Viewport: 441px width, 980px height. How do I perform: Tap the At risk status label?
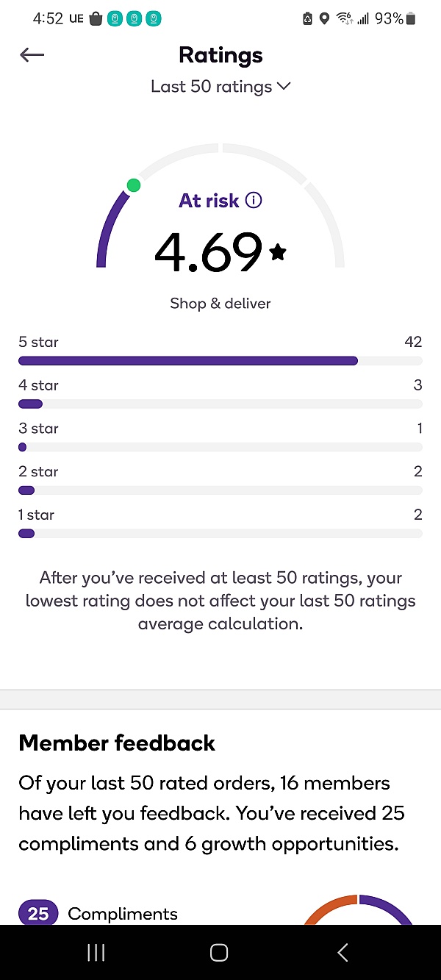pos(209,201)
